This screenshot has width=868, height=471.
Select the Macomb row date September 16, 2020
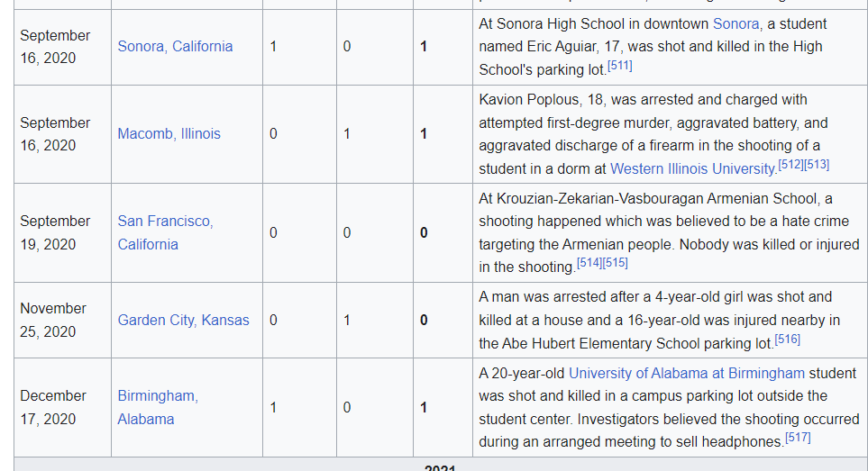click(55, 134)
